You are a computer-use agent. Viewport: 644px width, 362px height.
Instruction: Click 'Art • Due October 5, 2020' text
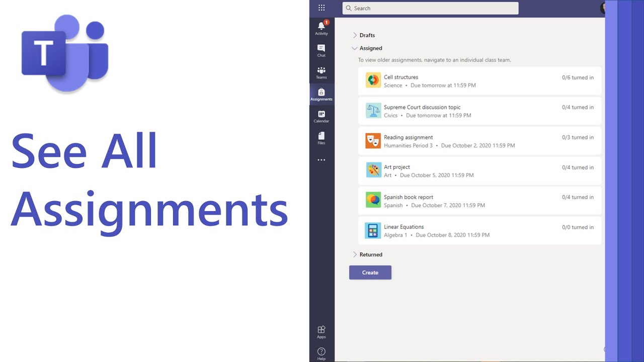(x=429, y=175)
